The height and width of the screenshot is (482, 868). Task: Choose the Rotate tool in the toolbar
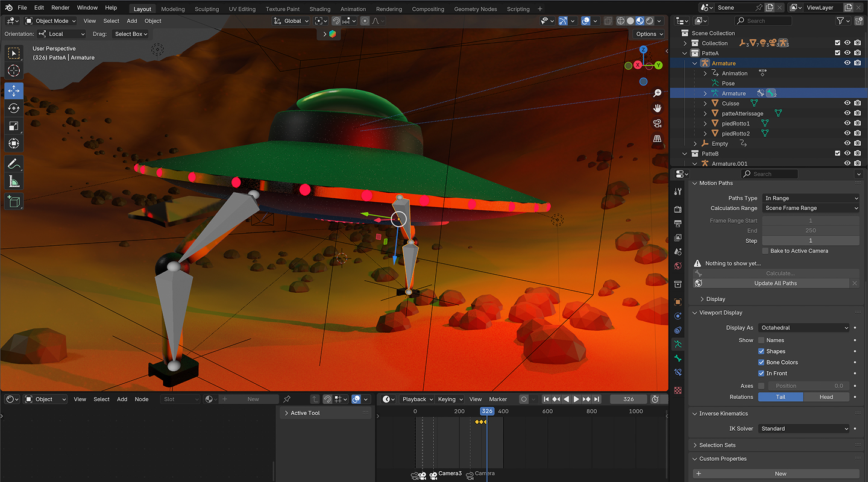(x=14, y=108)
